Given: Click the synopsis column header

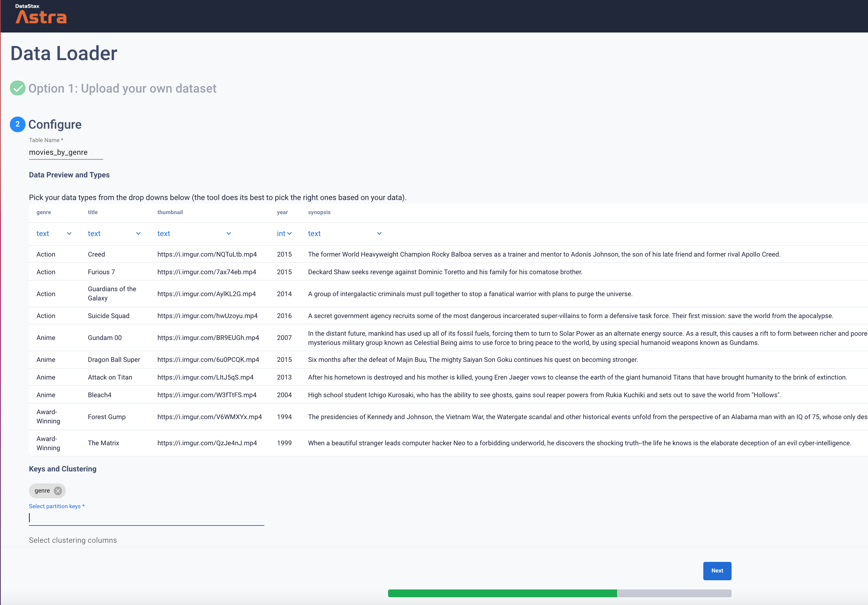Looking at the screenshot, I should pos(319,212).
